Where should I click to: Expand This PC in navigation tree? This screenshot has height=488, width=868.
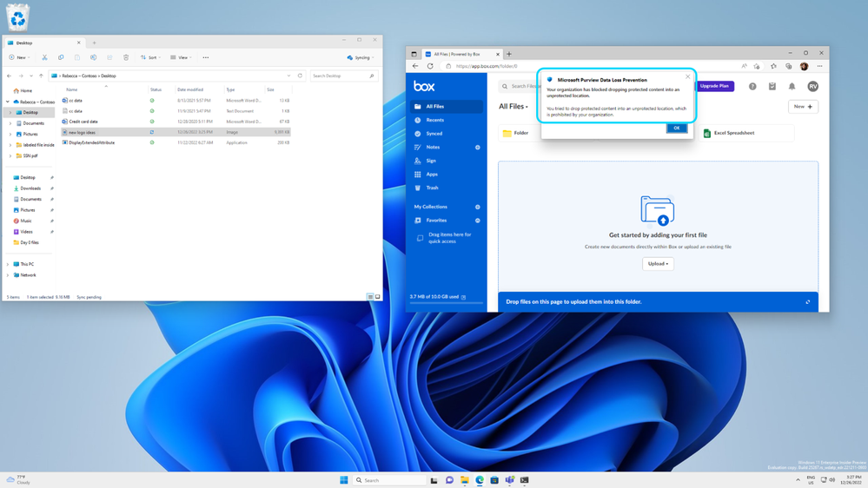[x=8, y=264]
